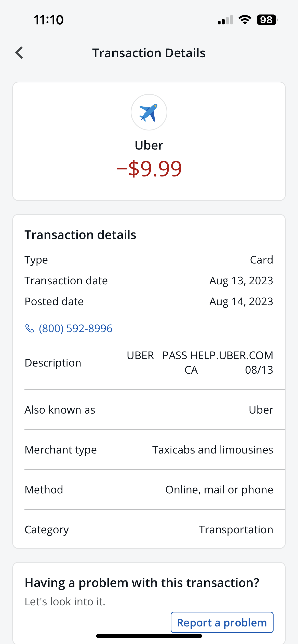Select the Merchant type row
Image resolution: width=298 pixels, height=644 pixels.
[149, 450]
